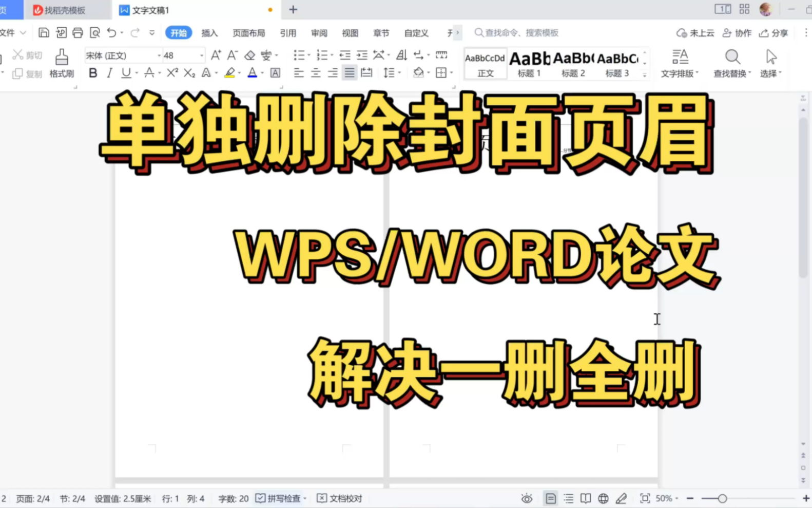812x508 pixels.
Task: Switch to Page Layout view in status bar
Action: (550, 498)
